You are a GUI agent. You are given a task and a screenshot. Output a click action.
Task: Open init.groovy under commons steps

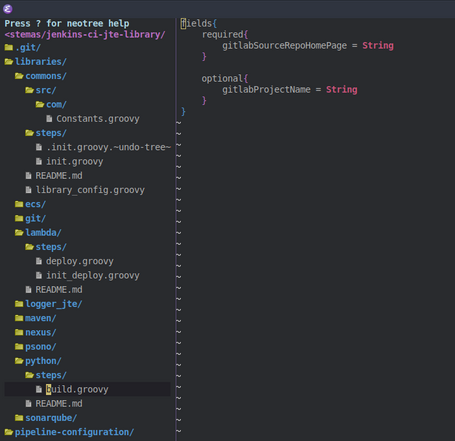(x=75, y=161)
